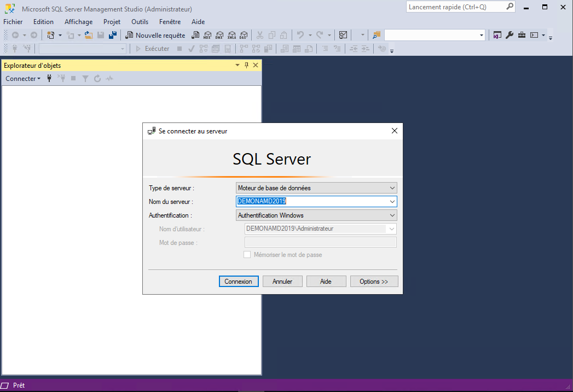Image resolution: width=573 pixels, height=392 pixels.
Task: Click the open file folder icon
Action: 89,35
